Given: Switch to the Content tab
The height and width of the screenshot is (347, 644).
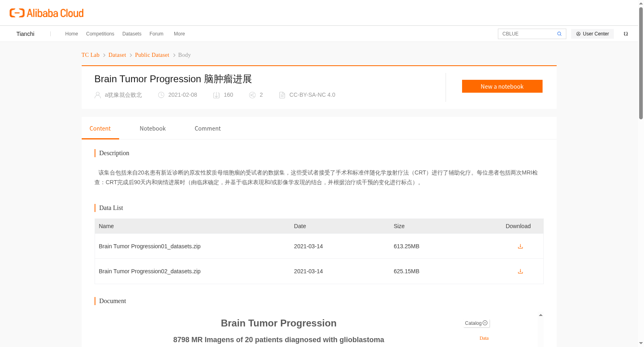Looking at the screenshot, I should point(100,129).
